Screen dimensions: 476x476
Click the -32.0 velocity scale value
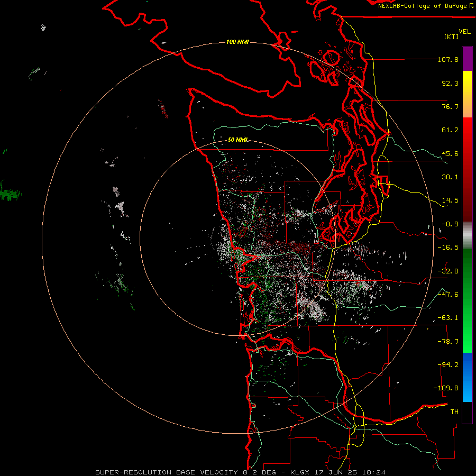click(448, 271)
